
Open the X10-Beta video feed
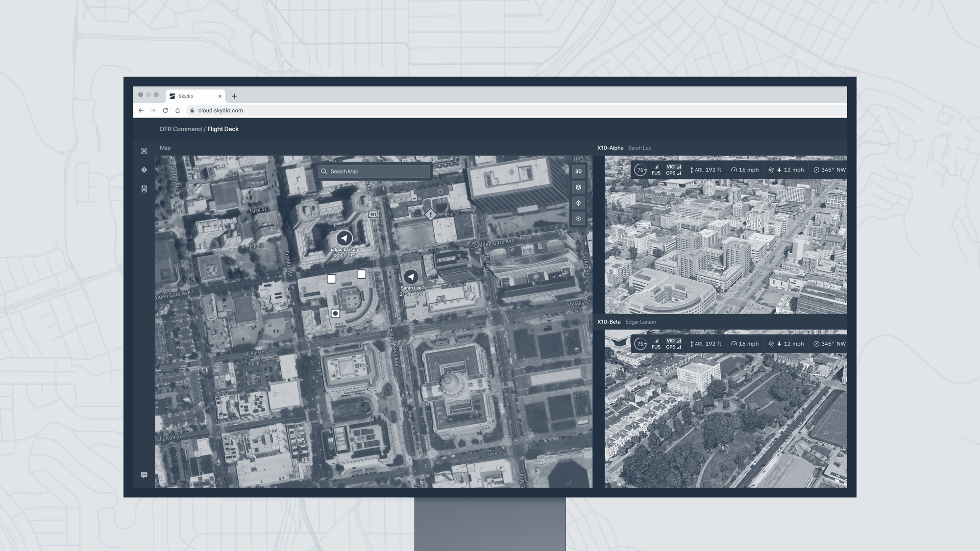point(725,408)
